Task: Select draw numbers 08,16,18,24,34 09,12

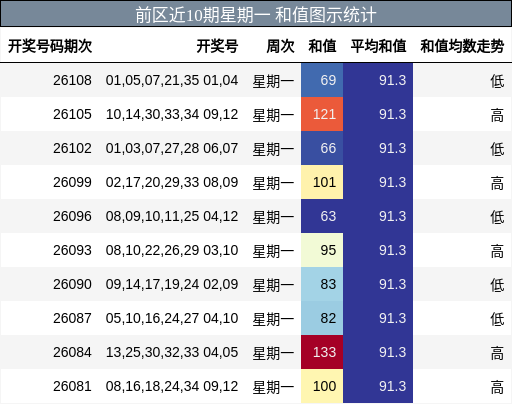Action: [172, 386]
